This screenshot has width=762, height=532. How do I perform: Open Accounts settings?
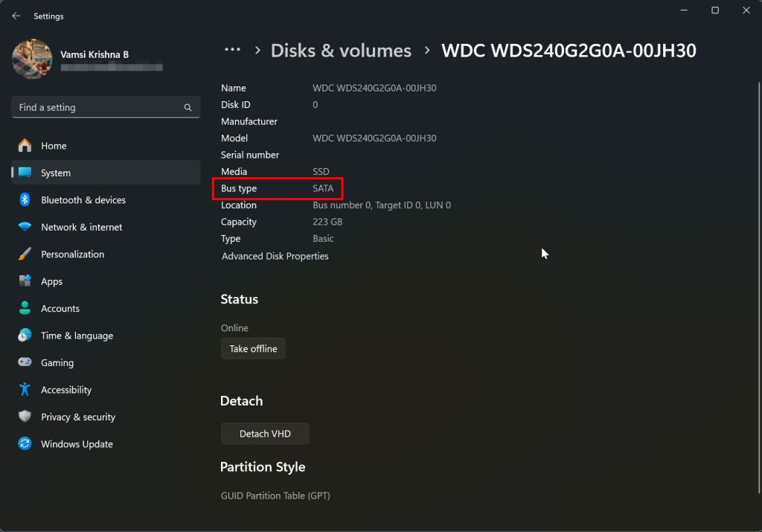pos(106,308)
